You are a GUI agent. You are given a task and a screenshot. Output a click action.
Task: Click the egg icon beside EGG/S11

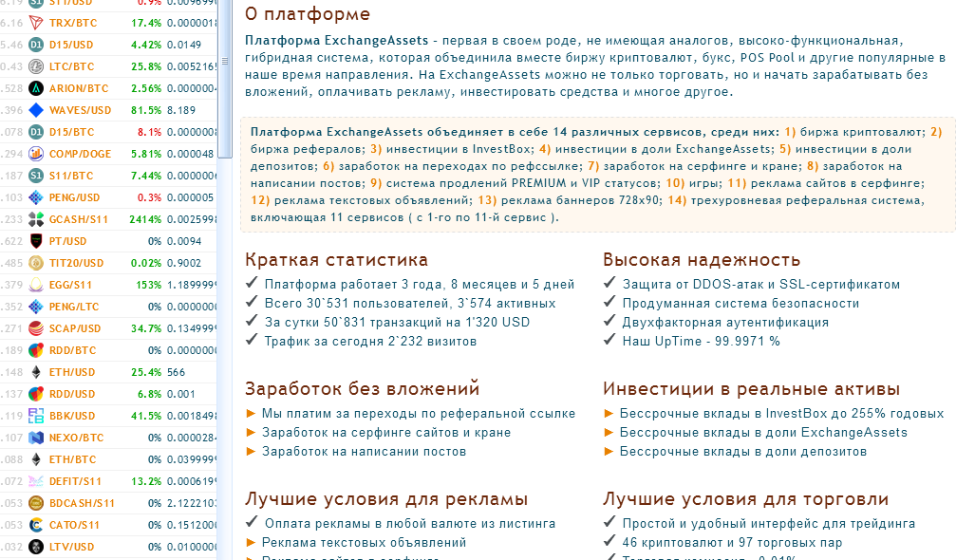click(x=36, y=285)
